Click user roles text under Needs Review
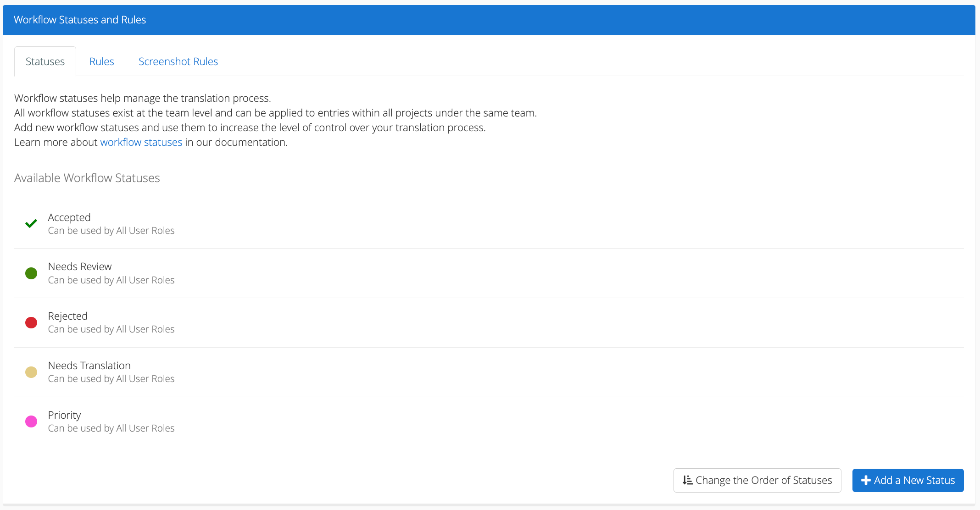 point(111,280)
